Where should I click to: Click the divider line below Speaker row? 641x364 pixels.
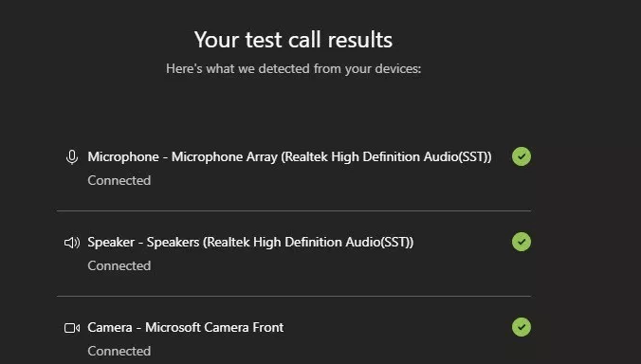[x=294, y=296]
